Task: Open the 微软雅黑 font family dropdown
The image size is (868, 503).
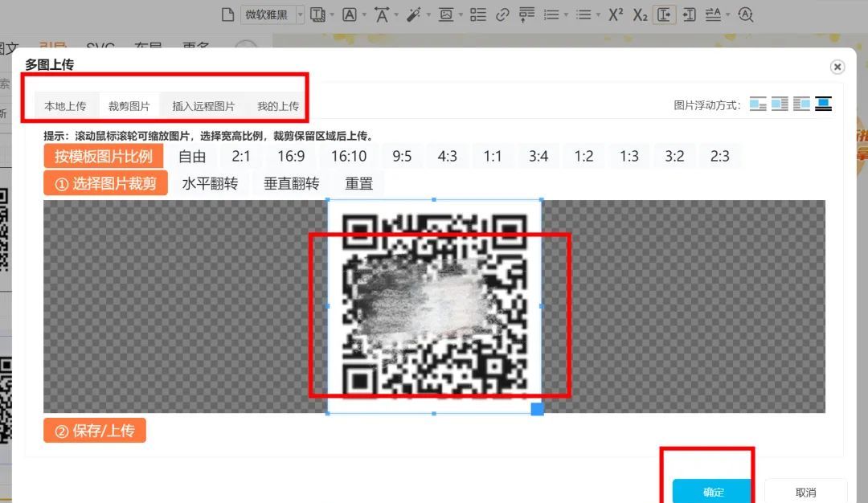Action: (x=273, y=14)
